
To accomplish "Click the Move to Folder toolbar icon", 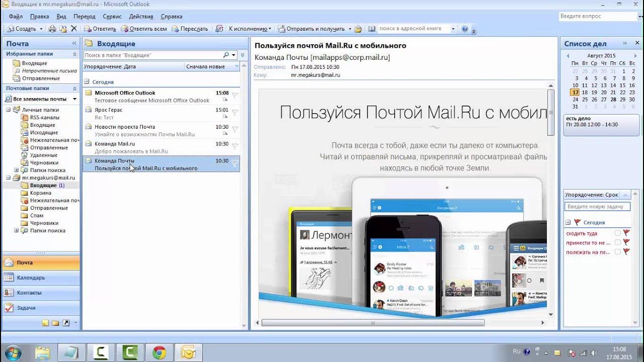I will click(63, 29).
